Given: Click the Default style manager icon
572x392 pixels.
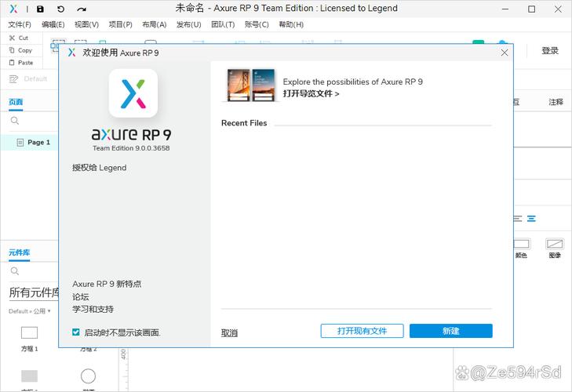Looking at the screenshot, I should (13, 78).
